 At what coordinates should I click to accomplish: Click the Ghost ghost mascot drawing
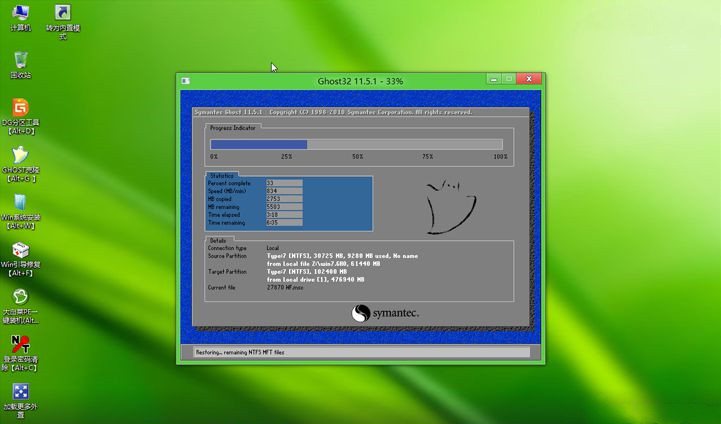pos(451,207)
